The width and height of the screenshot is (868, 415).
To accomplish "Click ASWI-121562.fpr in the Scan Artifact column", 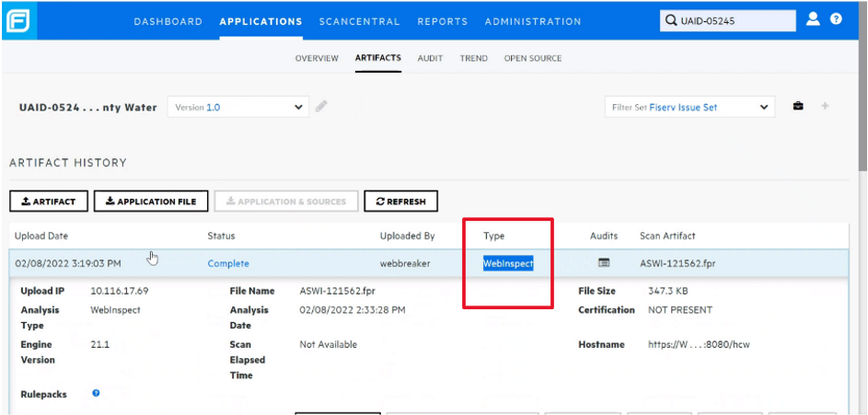I will [x=677, y=263].
